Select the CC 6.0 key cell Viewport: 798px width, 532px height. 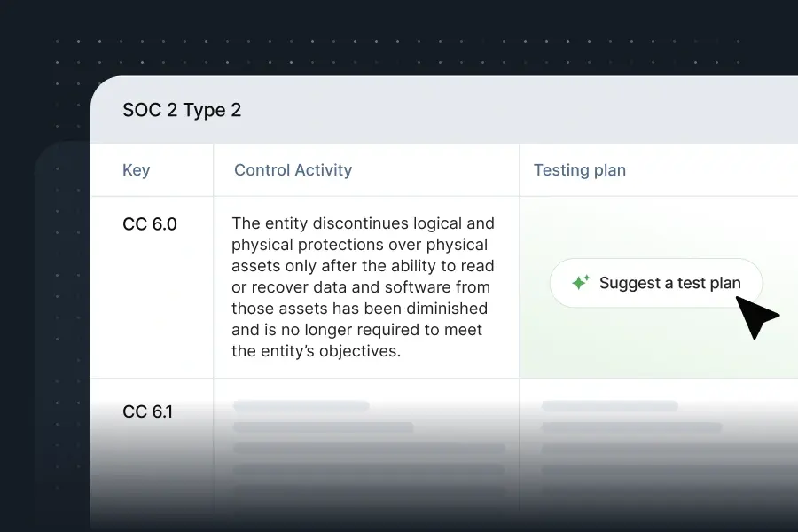coord(150,224)
